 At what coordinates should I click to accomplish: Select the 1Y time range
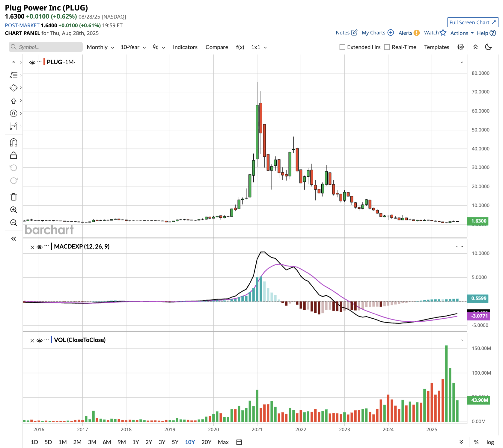(x=136, y=442)
